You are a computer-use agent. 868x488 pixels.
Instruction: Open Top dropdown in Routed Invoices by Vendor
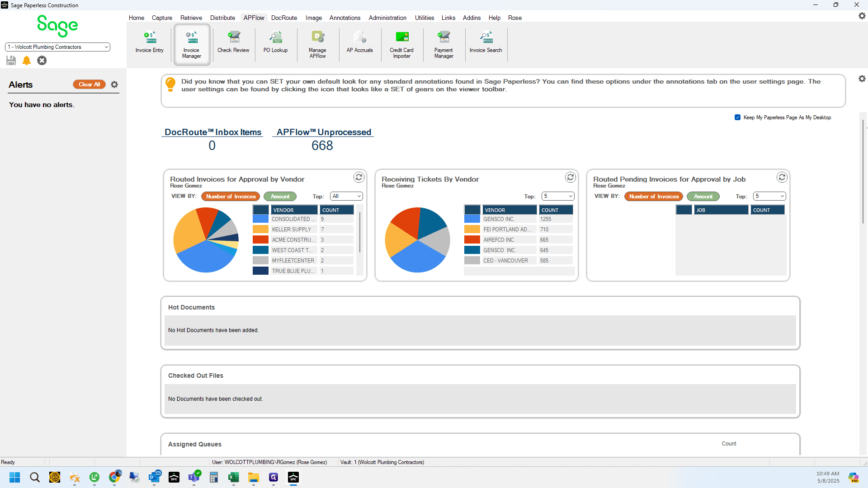click(346, 196)
